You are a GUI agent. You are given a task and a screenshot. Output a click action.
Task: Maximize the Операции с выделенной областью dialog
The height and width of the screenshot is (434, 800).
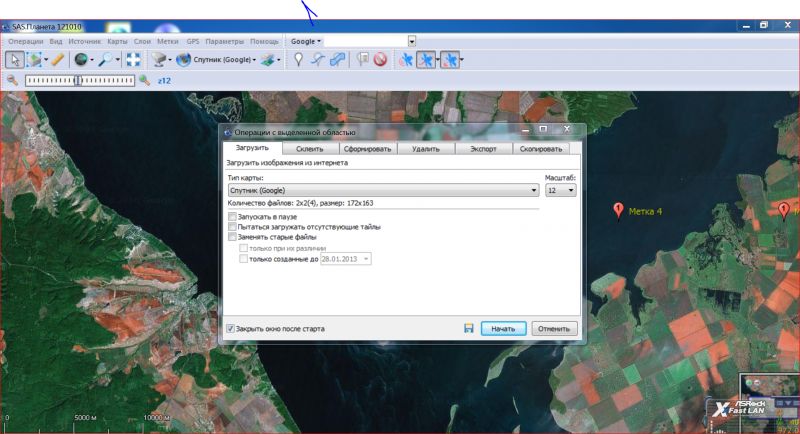pyautogui.click(x=544, y=129)
